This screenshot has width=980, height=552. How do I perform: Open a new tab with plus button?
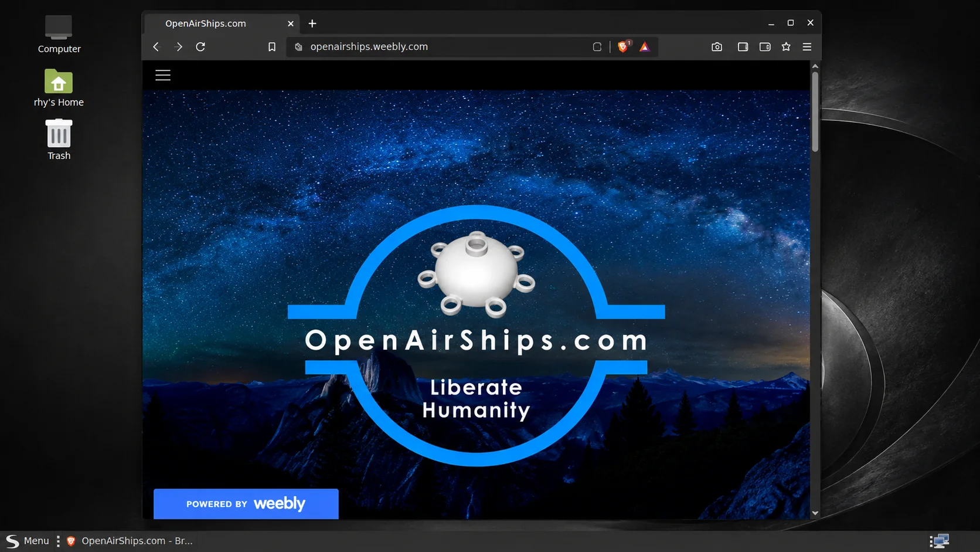[x=312, y=23]
